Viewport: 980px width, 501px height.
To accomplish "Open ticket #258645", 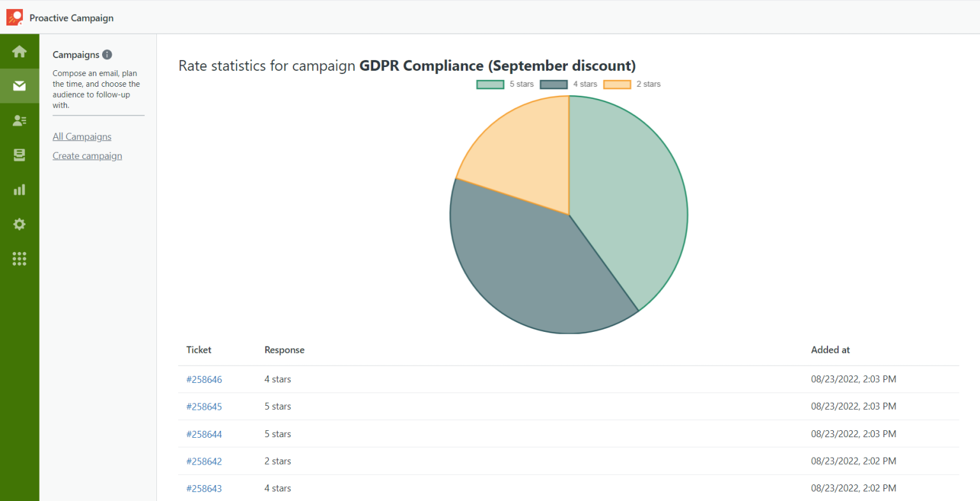I will (x=204, y=406).
